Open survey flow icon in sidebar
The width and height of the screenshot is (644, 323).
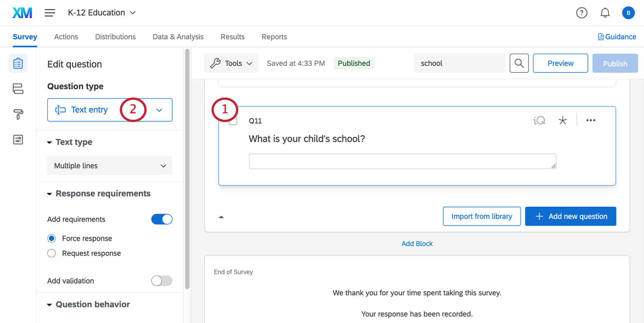[18, 89]
